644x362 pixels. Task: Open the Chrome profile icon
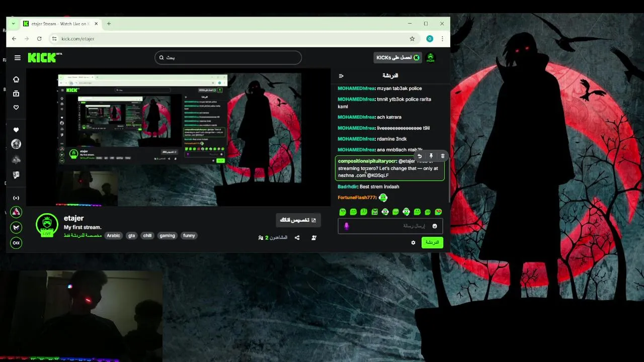(430, 39)
